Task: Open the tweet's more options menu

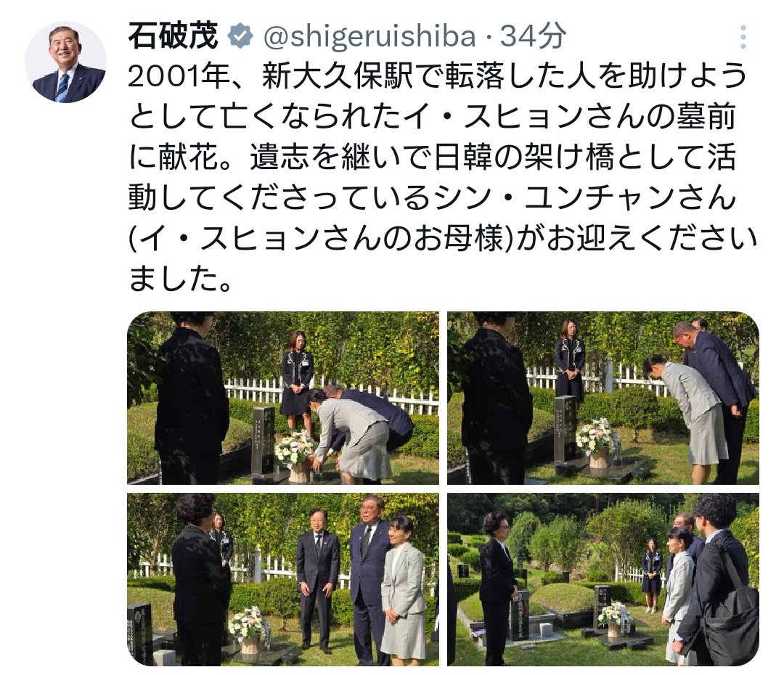Action: [x=743, y=38]
